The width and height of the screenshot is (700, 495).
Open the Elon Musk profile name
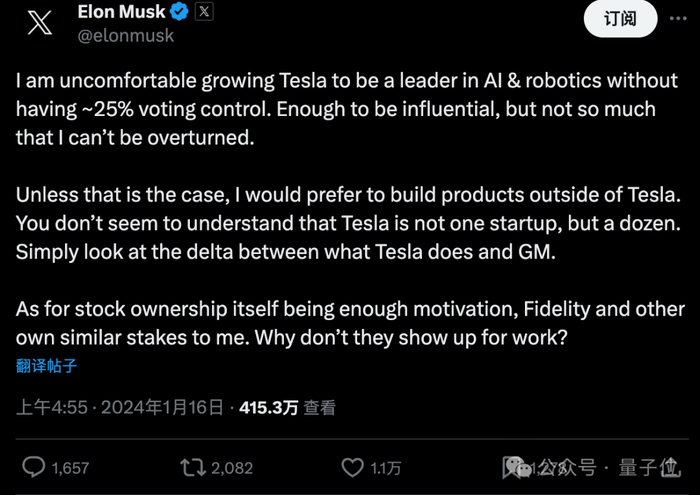[x=120, y=13]
